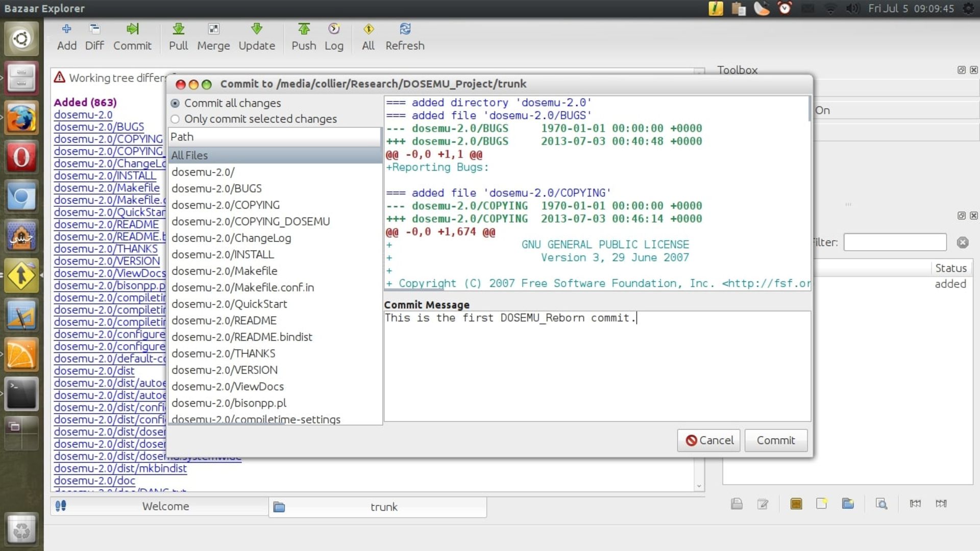Click in the Commit Message text area
980x551 pixels.
(597, 366)
